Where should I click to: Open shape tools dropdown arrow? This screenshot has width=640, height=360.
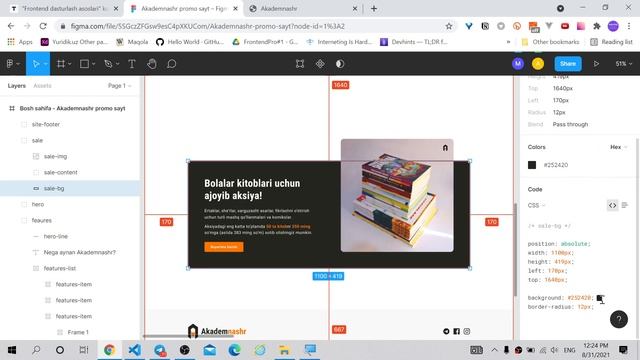coord(93,64)
